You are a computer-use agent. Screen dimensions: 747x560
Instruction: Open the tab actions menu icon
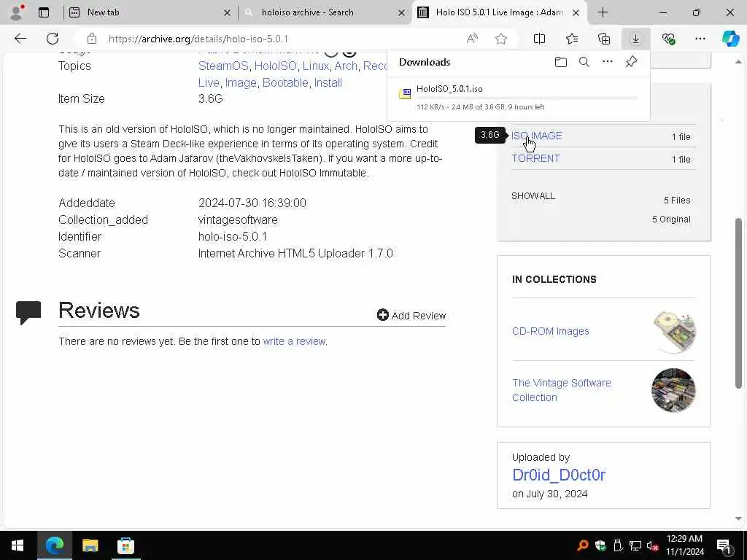(44, 12)
